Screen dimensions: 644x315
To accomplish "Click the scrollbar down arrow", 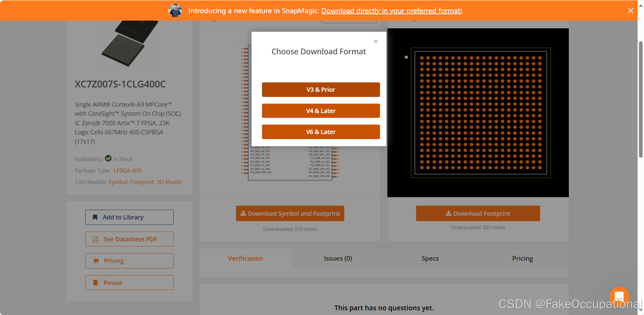I will 641,310.
